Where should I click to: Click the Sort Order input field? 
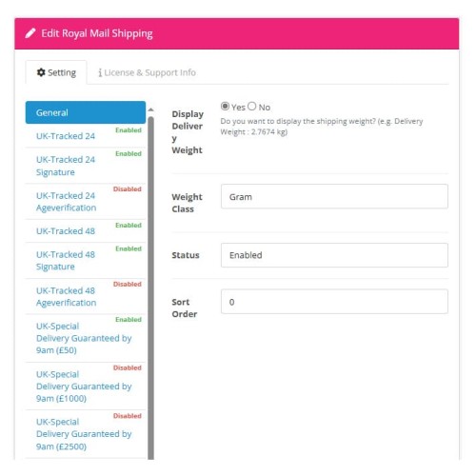coord(334,302)
